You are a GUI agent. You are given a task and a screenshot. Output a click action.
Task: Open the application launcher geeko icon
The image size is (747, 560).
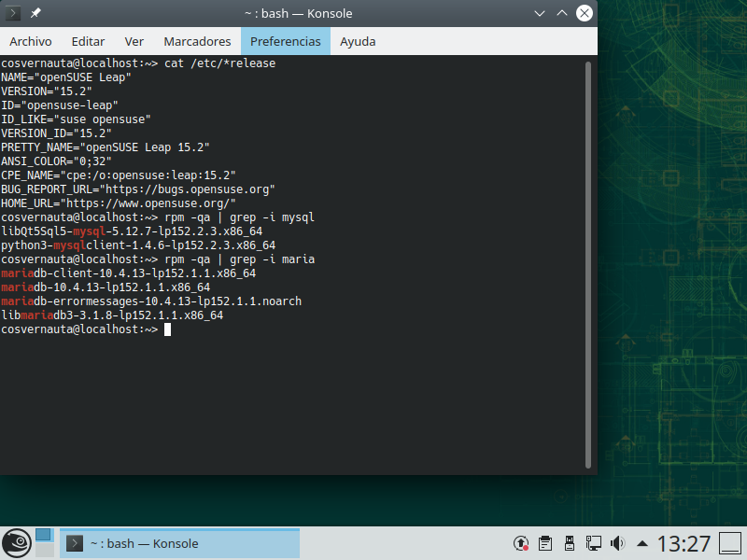[15, 542]
